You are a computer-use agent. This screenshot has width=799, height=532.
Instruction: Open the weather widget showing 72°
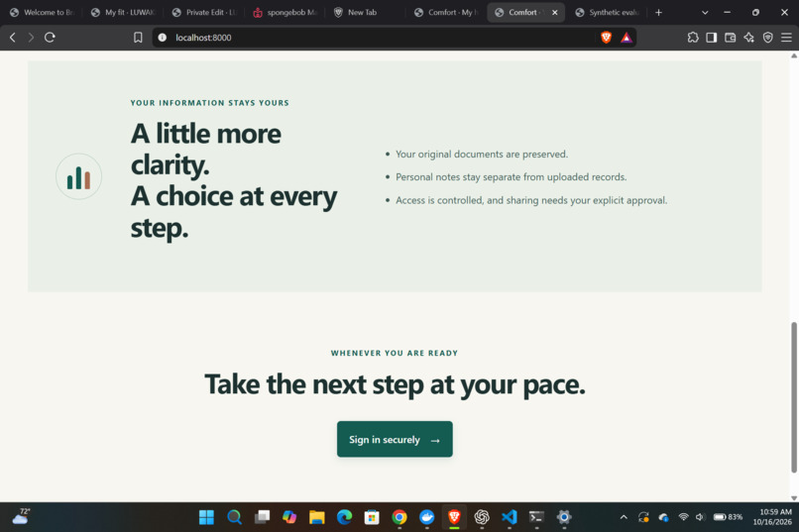point(21,517)
